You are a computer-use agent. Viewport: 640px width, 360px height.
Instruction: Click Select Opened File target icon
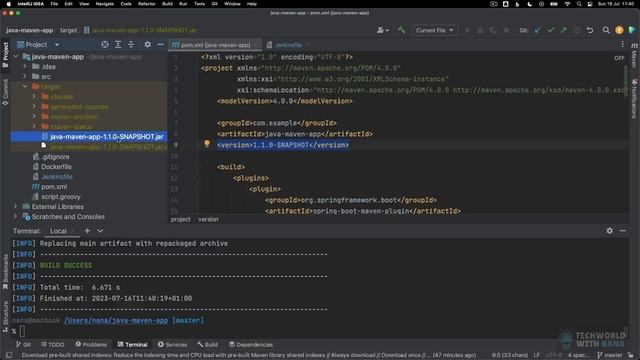pyautogui.click(x=105, y=44)
